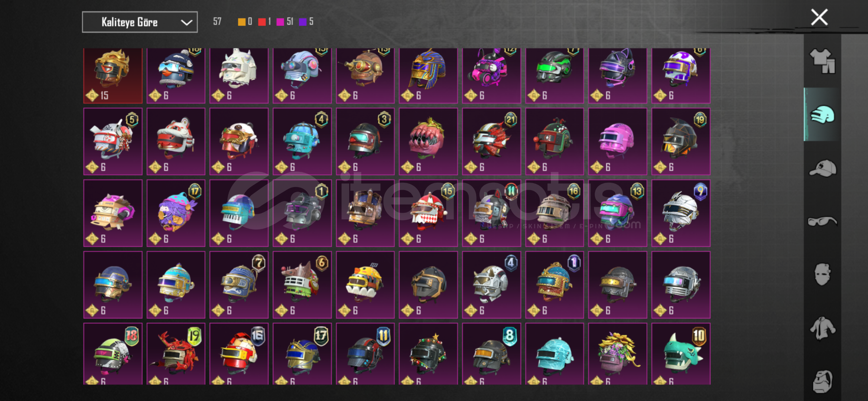
Task: Select the jacket category icon
Action: coord(822,328)
